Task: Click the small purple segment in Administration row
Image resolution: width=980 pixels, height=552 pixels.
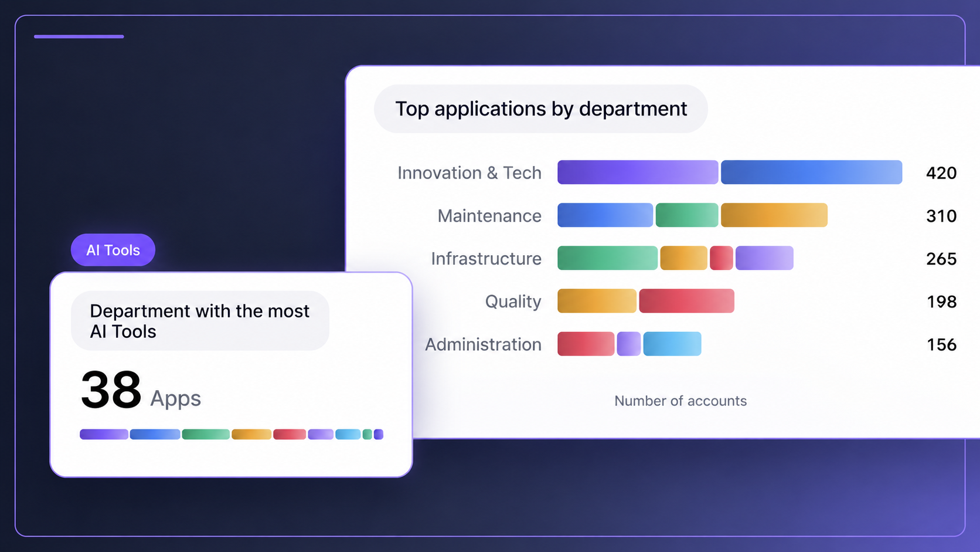Action: (x=629, y=344)
